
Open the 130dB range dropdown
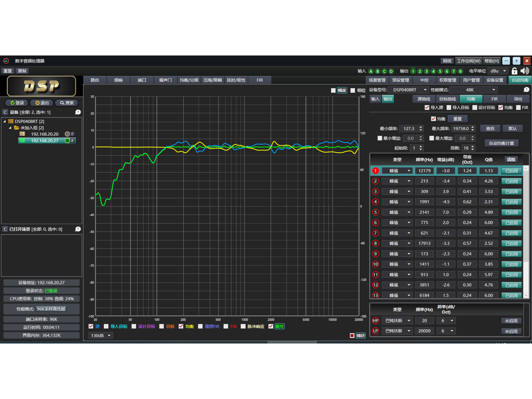(x=101, y=335)
